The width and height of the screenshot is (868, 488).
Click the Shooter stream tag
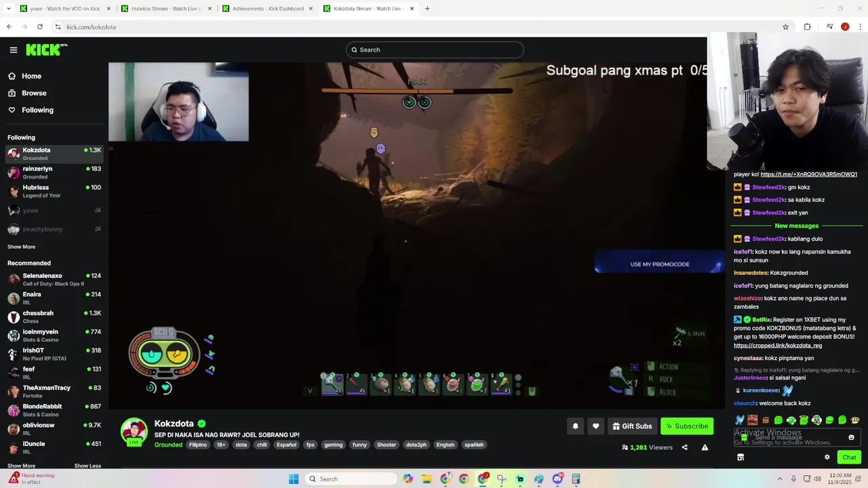click(x=387, y=445)
